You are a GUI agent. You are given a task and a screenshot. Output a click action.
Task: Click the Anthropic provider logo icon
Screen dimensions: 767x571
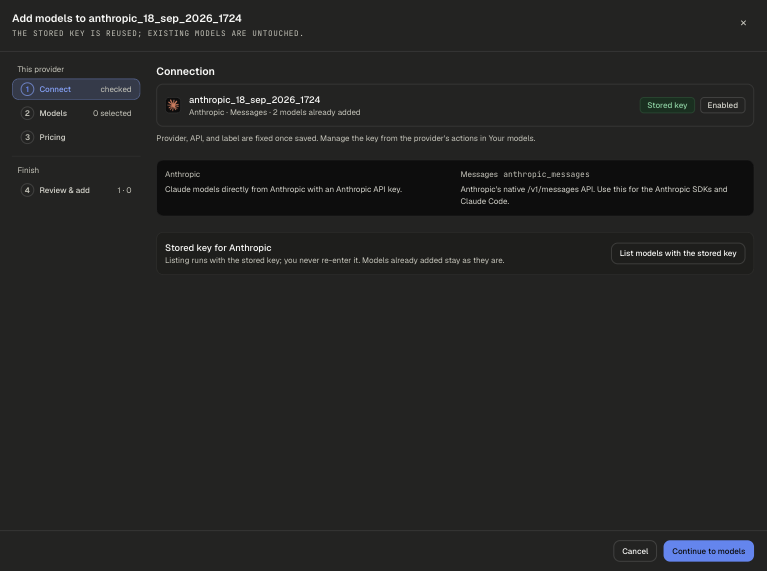coord(173,105)
